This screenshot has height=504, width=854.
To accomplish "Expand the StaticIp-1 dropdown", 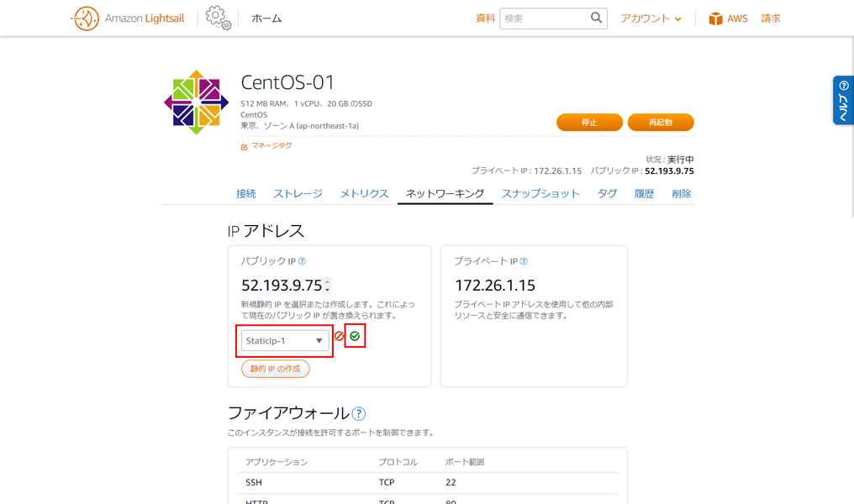I will [285, 341].
